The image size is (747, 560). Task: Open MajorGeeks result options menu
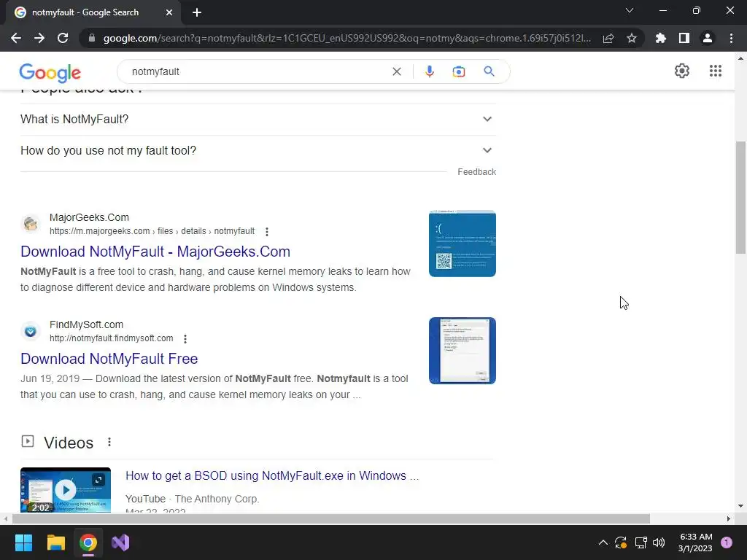pos(267,231)
